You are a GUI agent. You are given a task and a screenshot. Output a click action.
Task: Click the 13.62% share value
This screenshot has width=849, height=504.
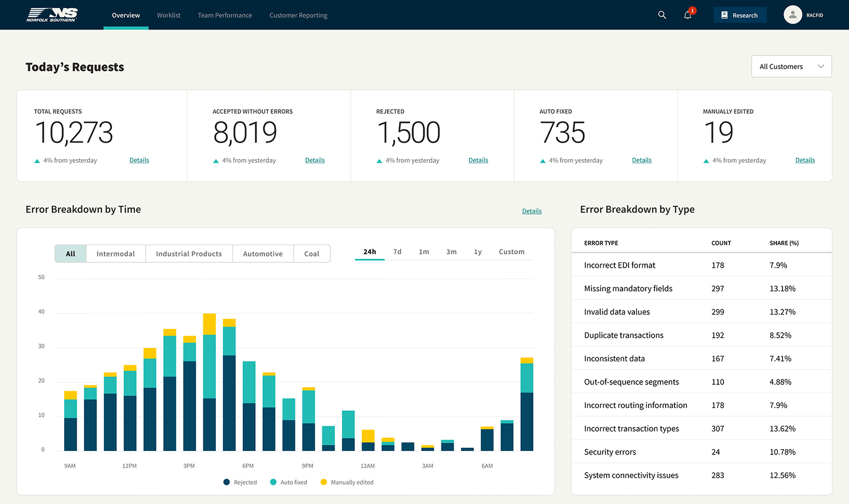pyautogui.click(x=782, y=429)
